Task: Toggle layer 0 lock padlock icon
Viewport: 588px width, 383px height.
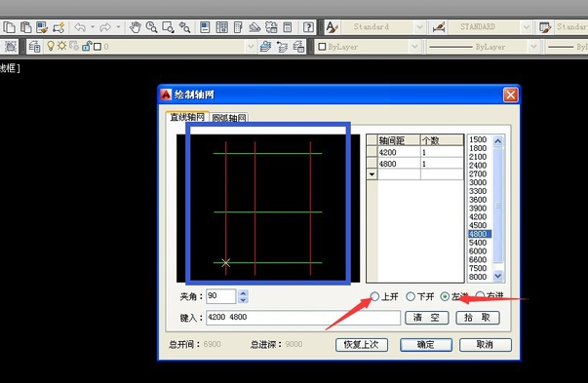Action: 87,46
